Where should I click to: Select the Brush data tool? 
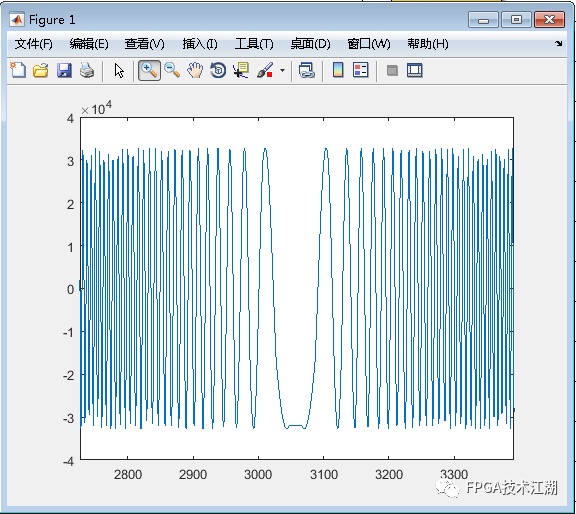(265, 70)
